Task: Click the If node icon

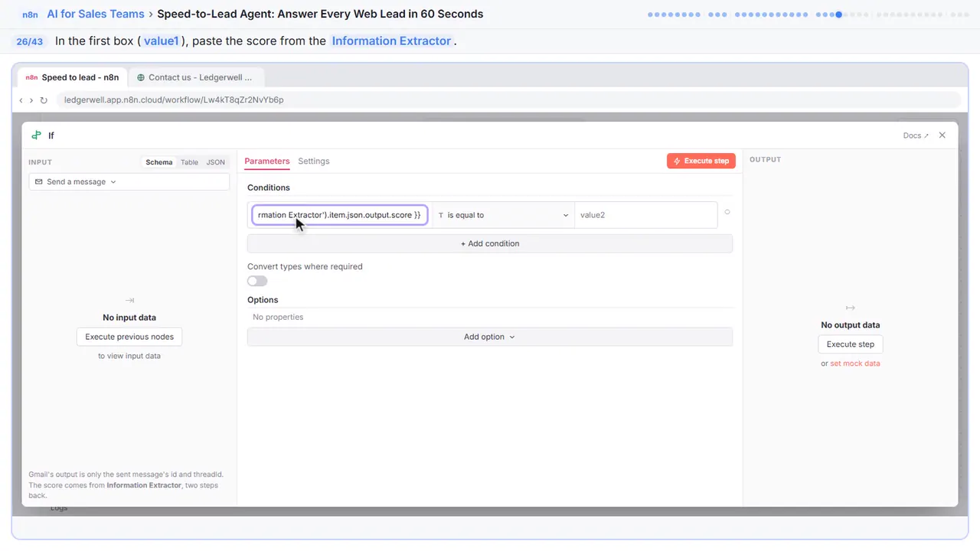Action: (36, 135)
